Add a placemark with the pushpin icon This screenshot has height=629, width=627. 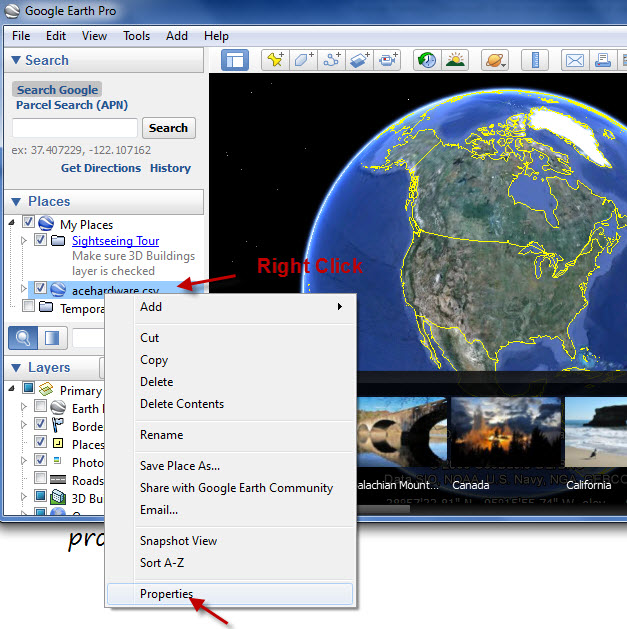(x=275, y=60)
